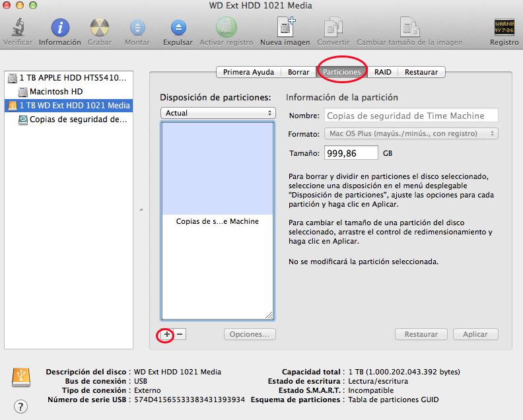Open the Información toolbar icon
The width and height of the screenshot is (523, 420).
[60, 28]
